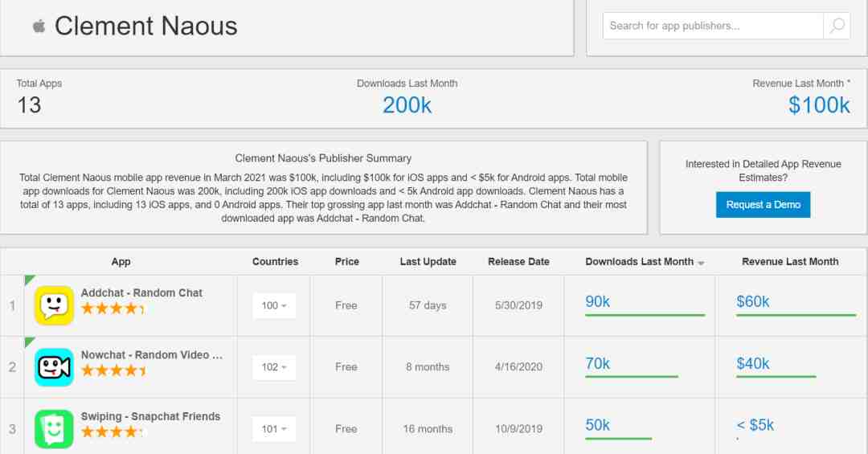Expand the 102 countries dropdown for Nowchat
The height and width of the screenshot is (454, 868).
point(274,367)
